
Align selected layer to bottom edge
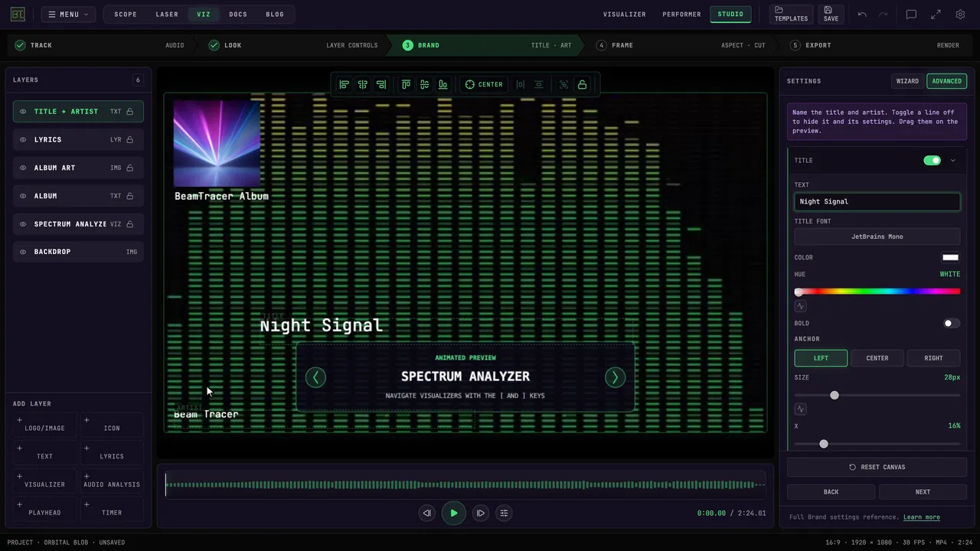tap(443, 84)
